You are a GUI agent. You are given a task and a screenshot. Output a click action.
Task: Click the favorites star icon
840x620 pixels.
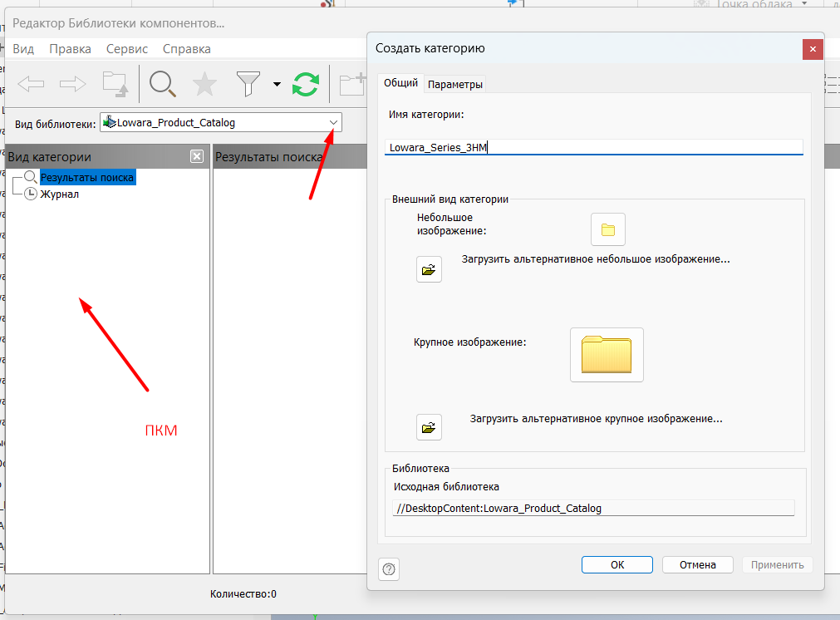(x=204, y=84)
